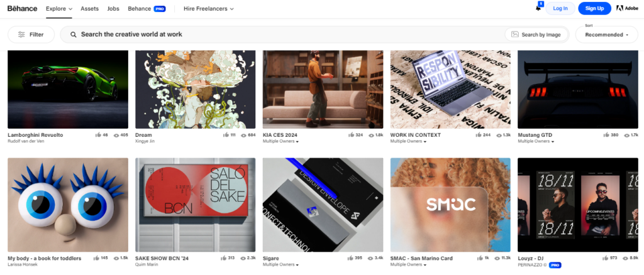
Task: Click the Behance logo
Action: (x=22, y=8)
